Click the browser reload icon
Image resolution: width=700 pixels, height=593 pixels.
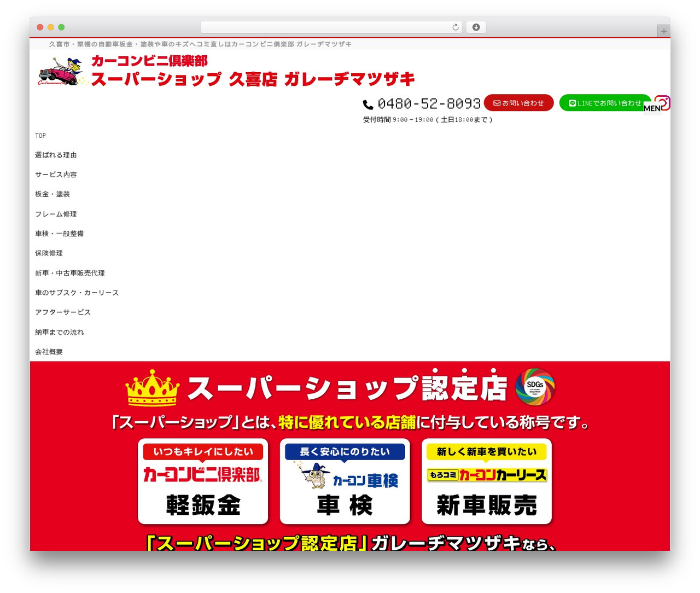pos(455,27)
